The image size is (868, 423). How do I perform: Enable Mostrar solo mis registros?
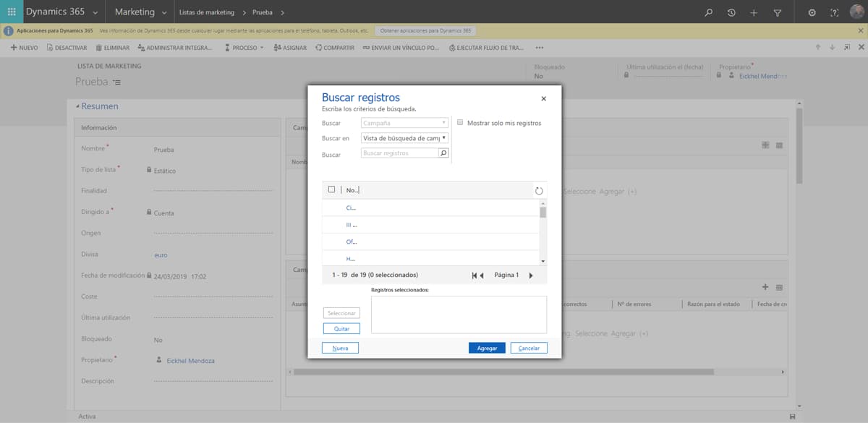[460, 122]
